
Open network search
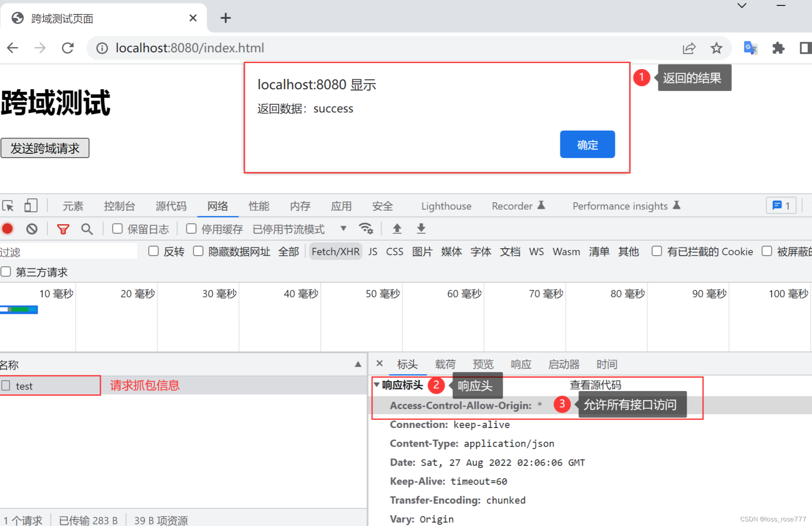pyautogui.click(x=87, y=229)
